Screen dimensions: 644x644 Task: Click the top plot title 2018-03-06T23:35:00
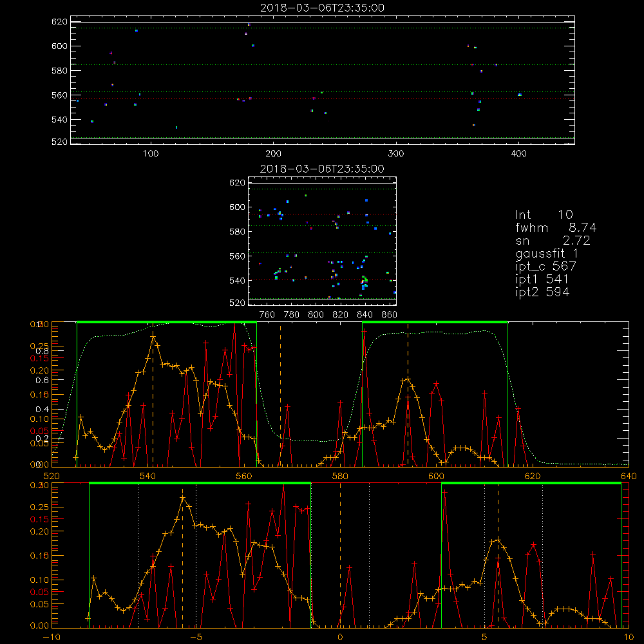(322, 8)
